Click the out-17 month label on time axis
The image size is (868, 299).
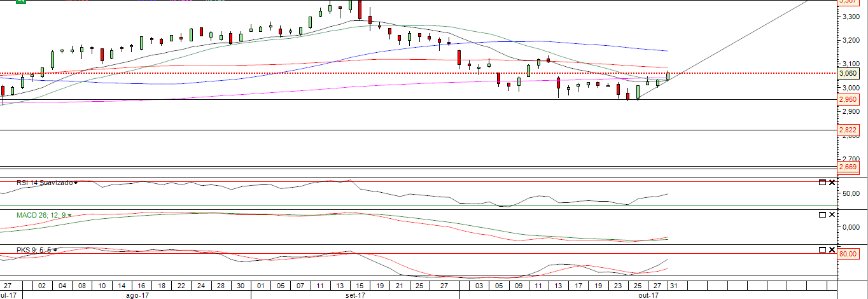648,295
